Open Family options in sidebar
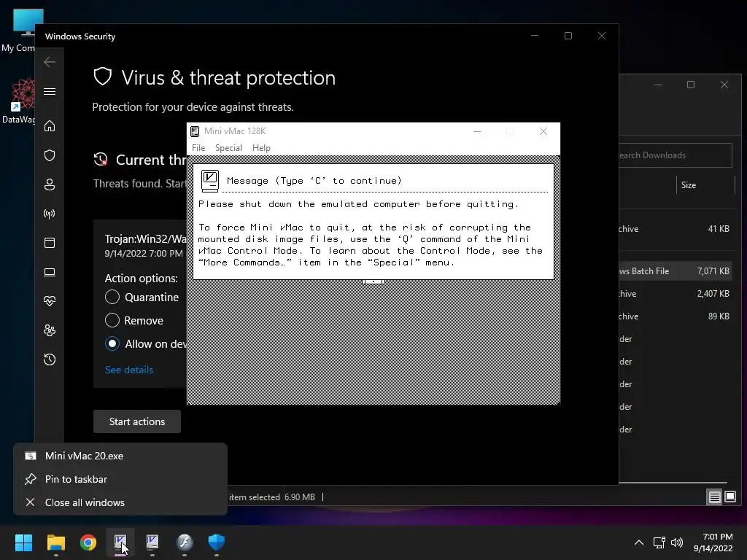 point(50,330)
